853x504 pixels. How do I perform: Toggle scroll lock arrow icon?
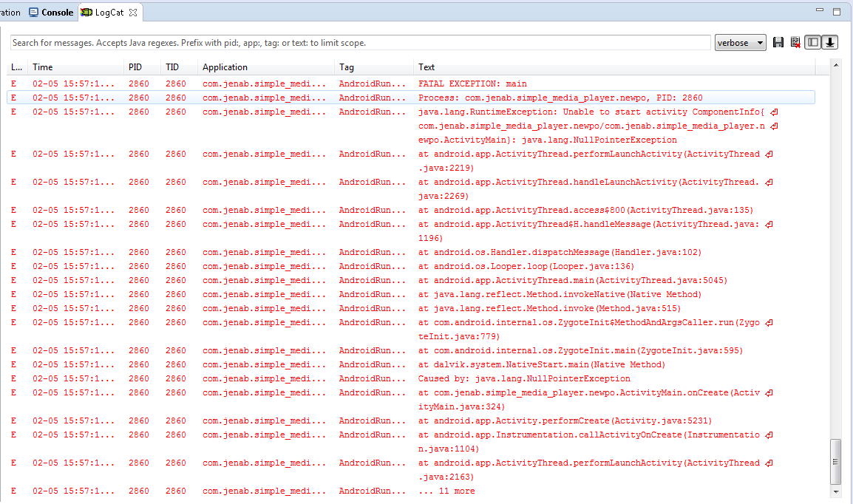829,42
